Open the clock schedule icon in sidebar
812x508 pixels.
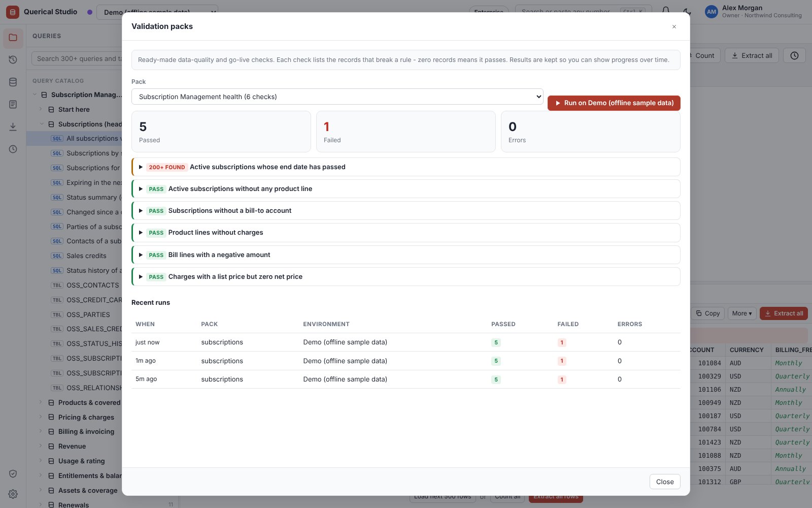point(13,149)
